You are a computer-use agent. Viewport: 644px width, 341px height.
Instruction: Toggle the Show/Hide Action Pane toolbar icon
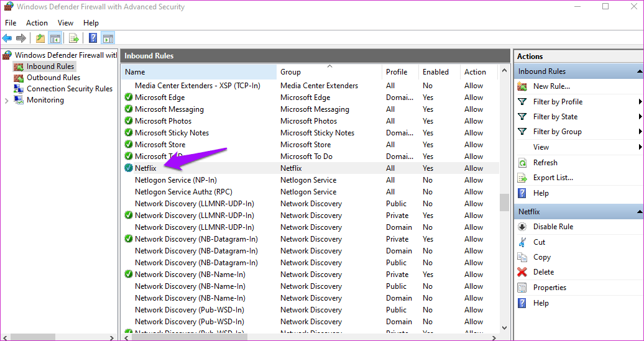(108, 39)
